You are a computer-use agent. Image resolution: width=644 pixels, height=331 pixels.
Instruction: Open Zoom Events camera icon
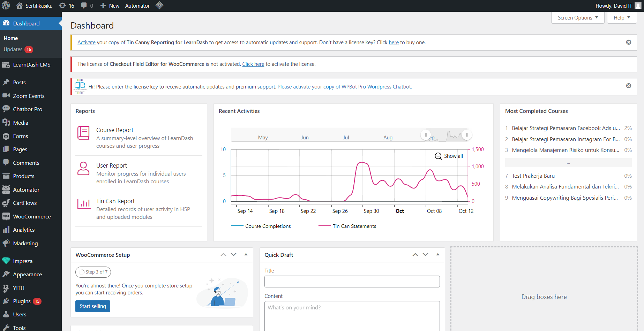click(x=6, y=95)
